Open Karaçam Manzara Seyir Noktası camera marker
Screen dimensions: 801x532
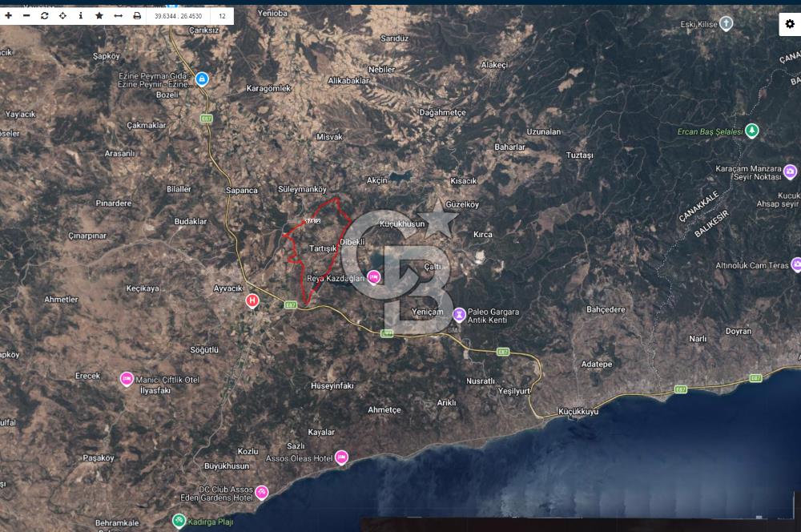click(791, 171)
